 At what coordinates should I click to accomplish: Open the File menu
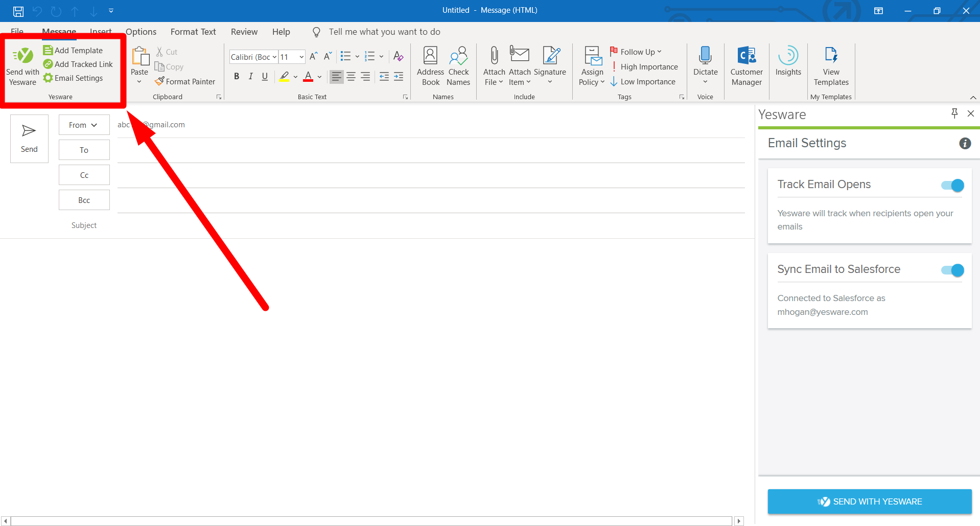pos(17,32)
